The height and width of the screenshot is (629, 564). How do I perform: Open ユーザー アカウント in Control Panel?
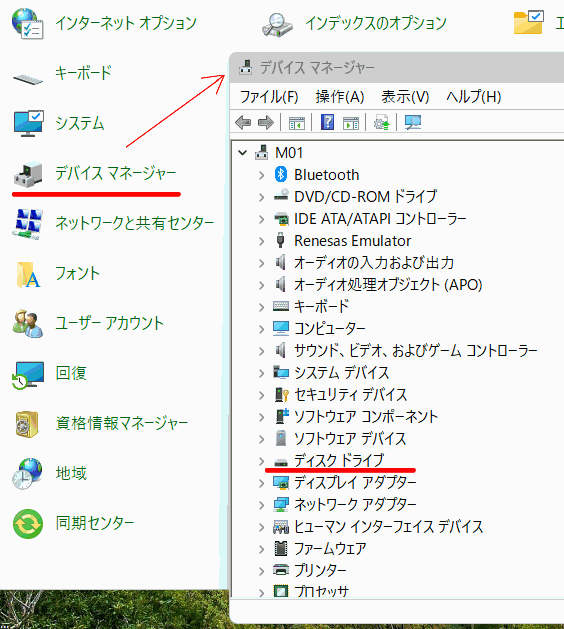click(110, 323)
